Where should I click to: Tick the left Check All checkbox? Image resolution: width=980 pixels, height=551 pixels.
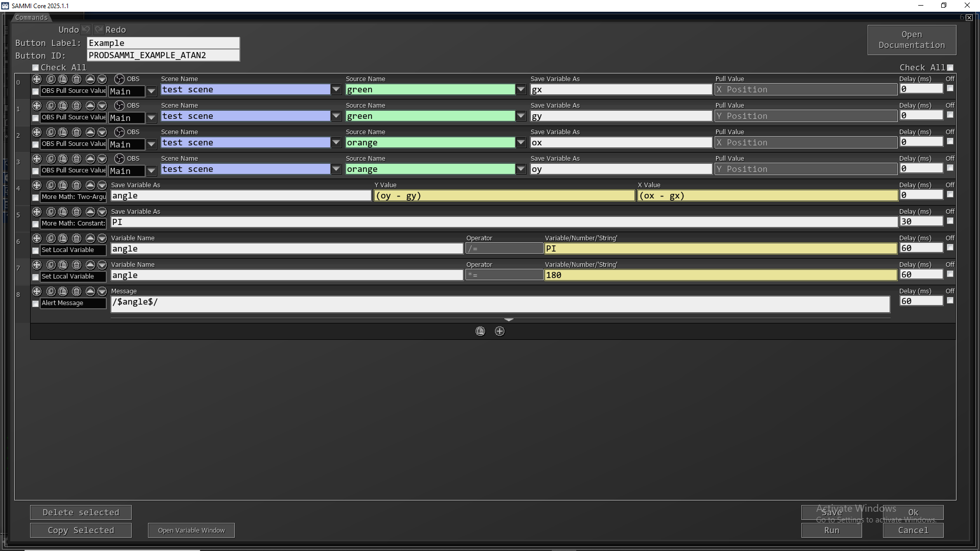tap(36, 68)
